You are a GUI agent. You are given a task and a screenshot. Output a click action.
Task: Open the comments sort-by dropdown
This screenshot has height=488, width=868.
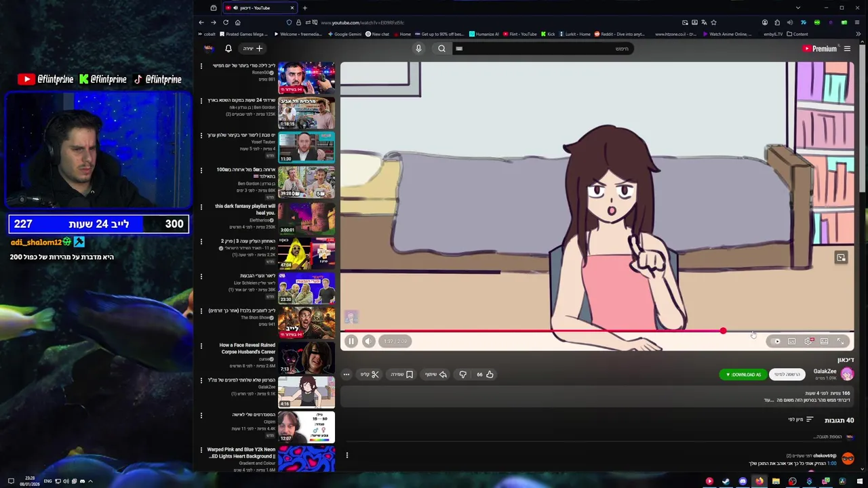pos(800,420)
